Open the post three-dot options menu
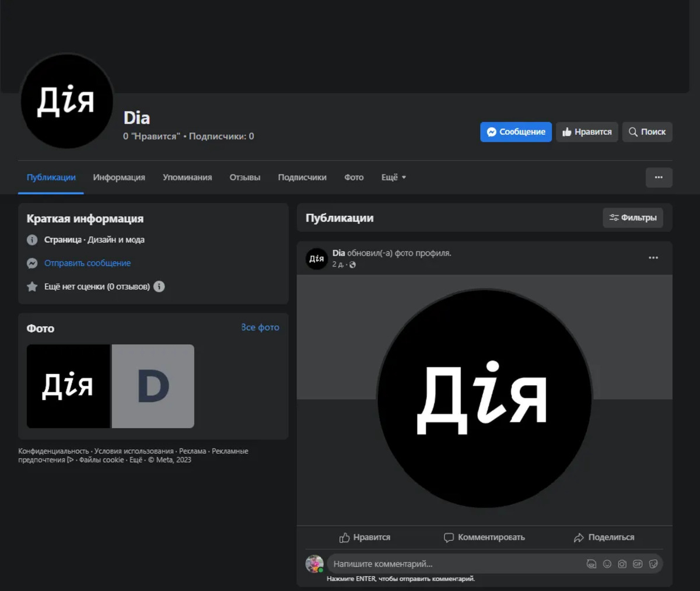Viewport: 700px width, 591px height. tap(653, 258)
